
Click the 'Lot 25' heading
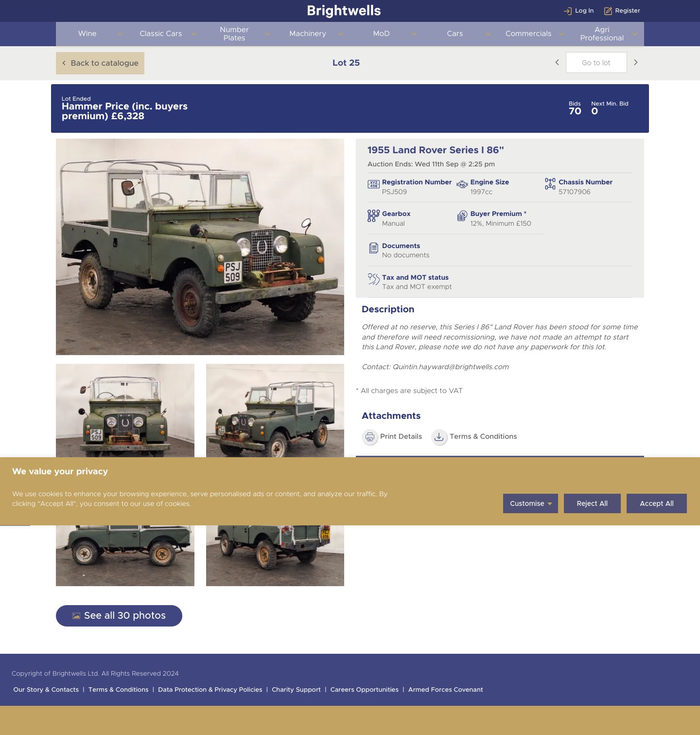346,63
